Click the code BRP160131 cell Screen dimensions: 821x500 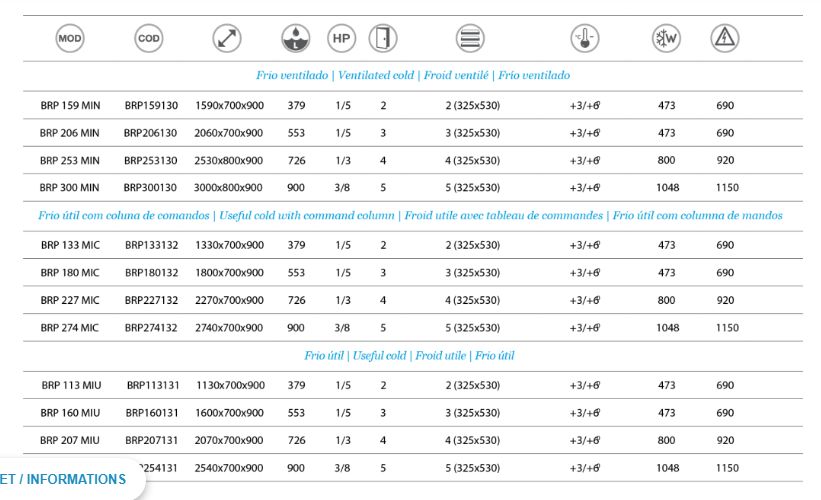pyautogui.click(x=152, y=413)
